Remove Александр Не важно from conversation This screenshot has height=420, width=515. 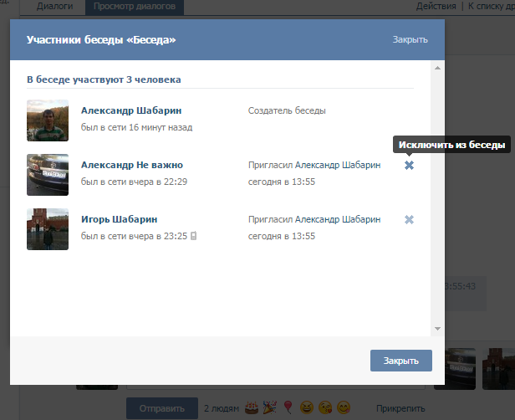tap(409, 166)
